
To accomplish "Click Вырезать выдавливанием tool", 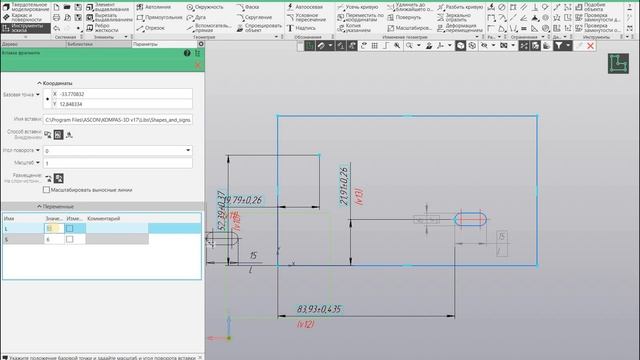I will 108,17.
